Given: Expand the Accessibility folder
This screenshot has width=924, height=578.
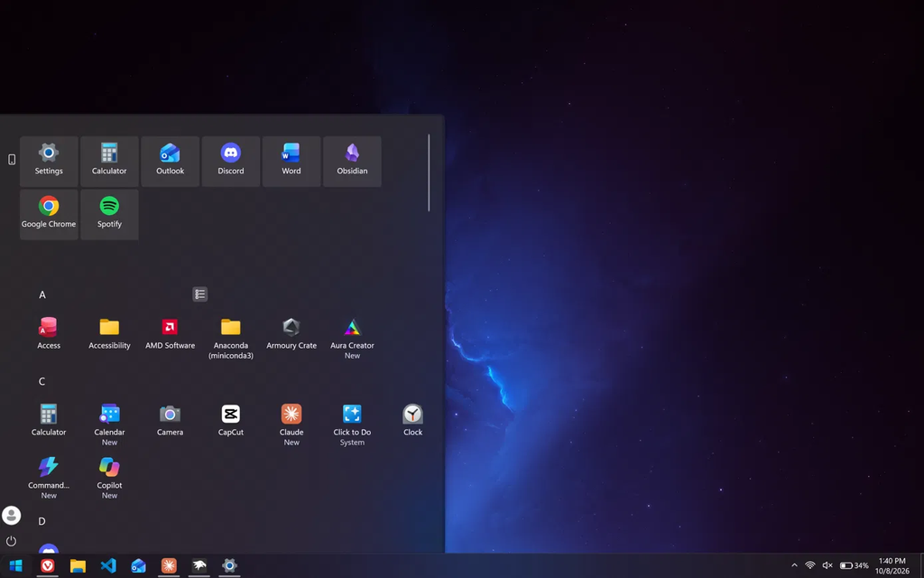Looking at the screenshot, I should (109, 334).
